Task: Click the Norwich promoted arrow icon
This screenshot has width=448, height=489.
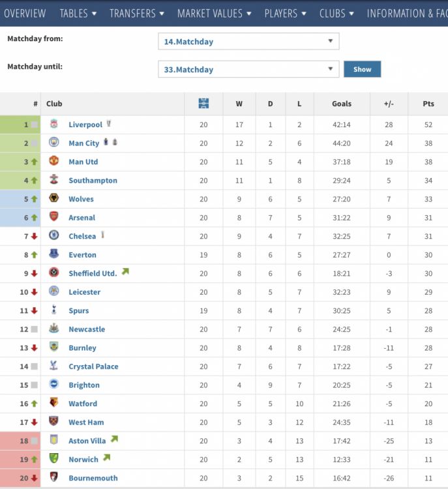Action: [x=106, y=458]
